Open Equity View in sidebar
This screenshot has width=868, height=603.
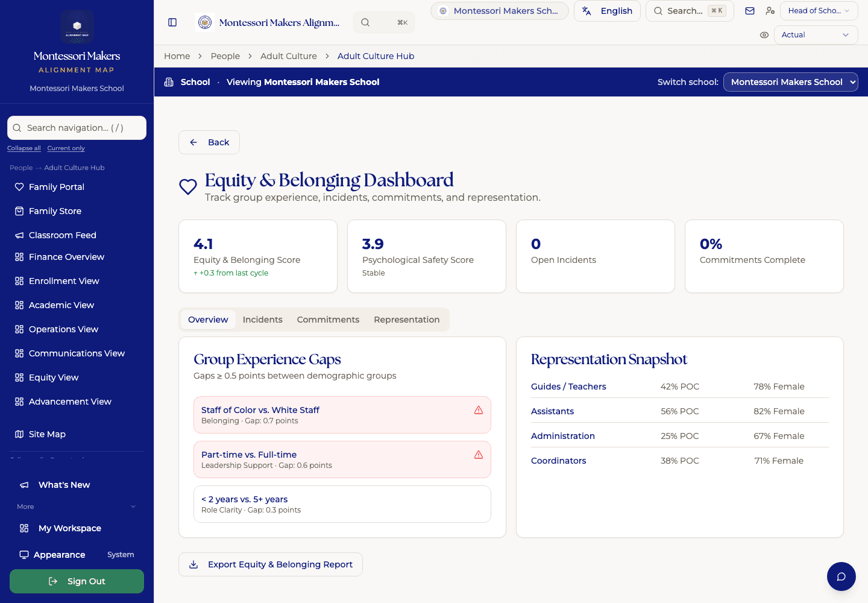77,377
